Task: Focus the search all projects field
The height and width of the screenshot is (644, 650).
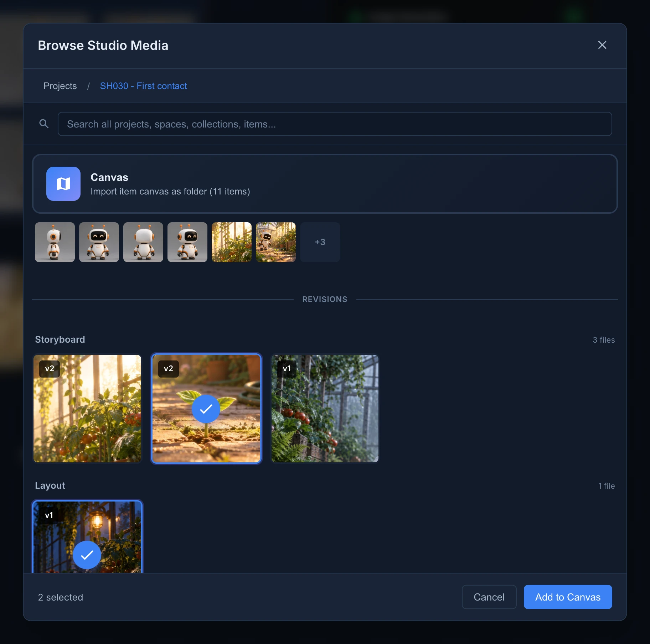Action: (335, 124)
